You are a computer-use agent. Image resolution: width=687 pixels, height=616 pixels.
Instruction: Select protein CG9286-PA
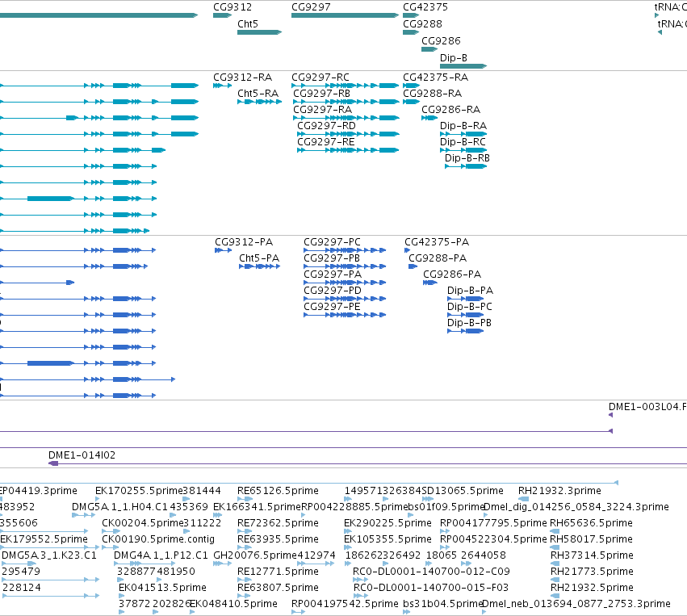point(429,283)
